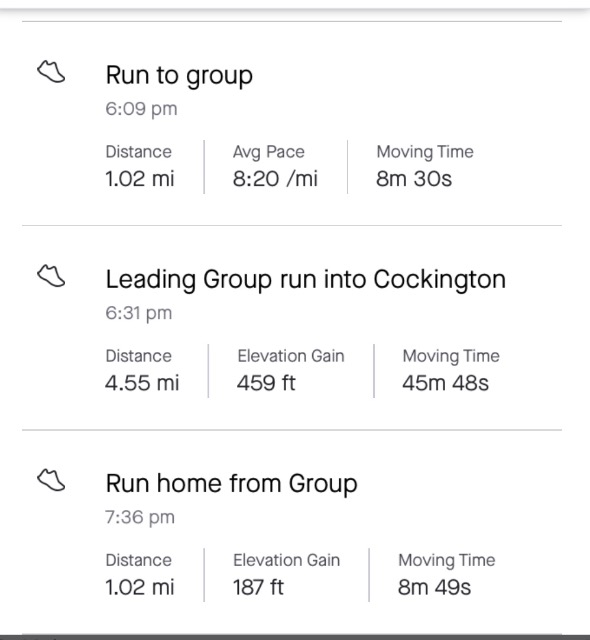The image size is (590, 640).
Task: Click the shoe icon beside Run home from Group
Action: coord(51,480)
